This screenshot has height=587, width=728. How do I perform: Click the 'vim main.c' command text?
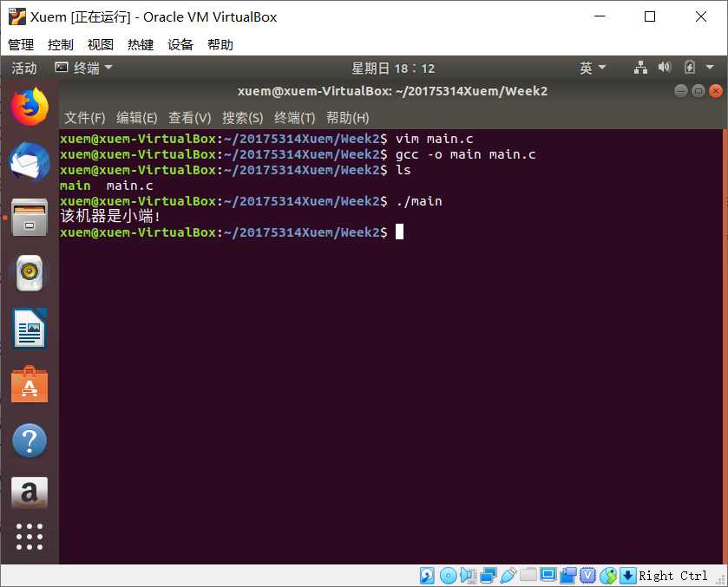coord(434,139)
